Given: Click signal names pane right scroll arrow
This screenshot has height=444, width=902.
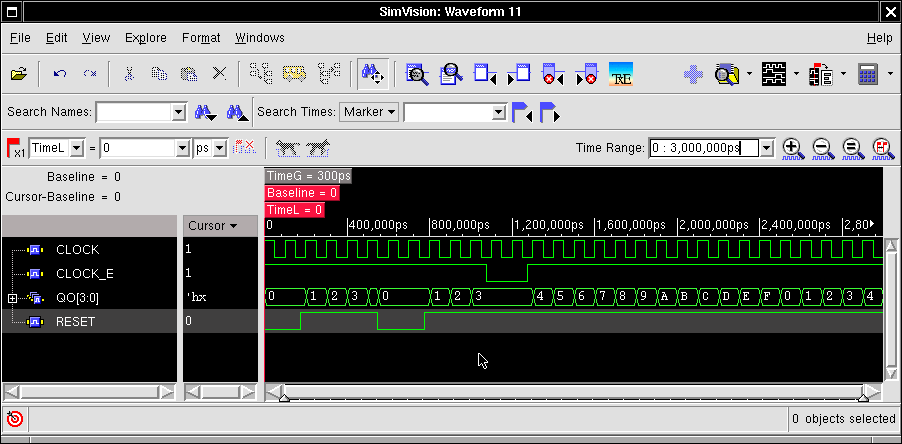Looking at the screenshot, I should (167, 392).
